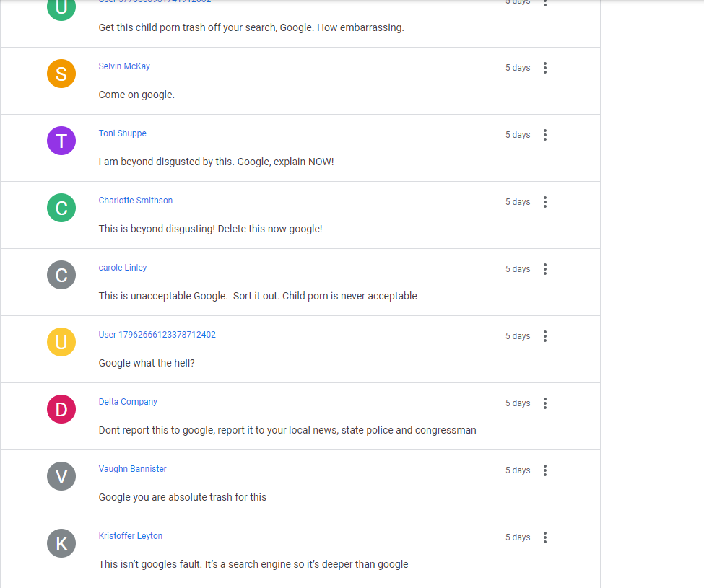This screenshot has width=704, height=588.
Task: Open Selvin McKay's profile link
Action: (124, 66)
